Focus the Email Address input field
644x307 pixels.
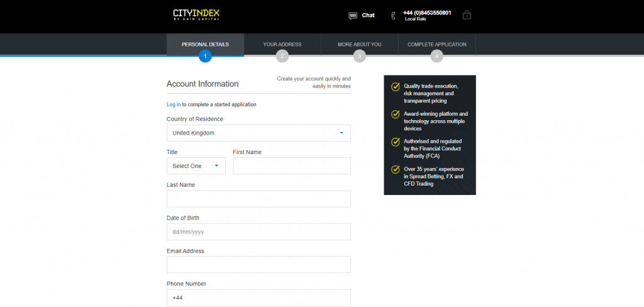tap(258, 265)
